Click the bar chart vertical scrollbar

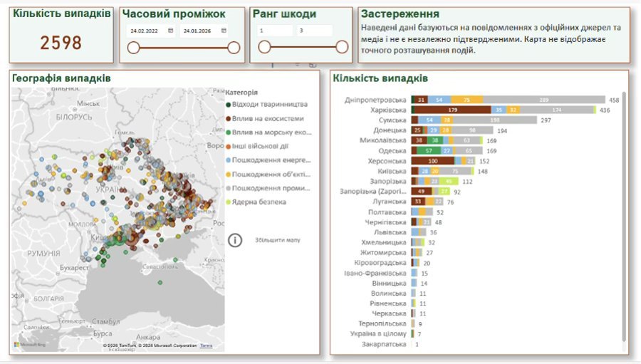pos(625,214)
